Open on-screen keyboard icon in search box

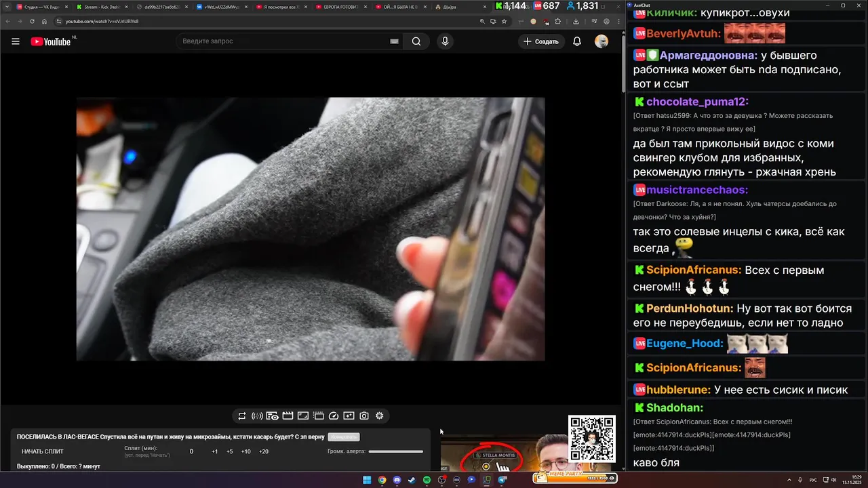pyautogui.click(x=394, y=41)
